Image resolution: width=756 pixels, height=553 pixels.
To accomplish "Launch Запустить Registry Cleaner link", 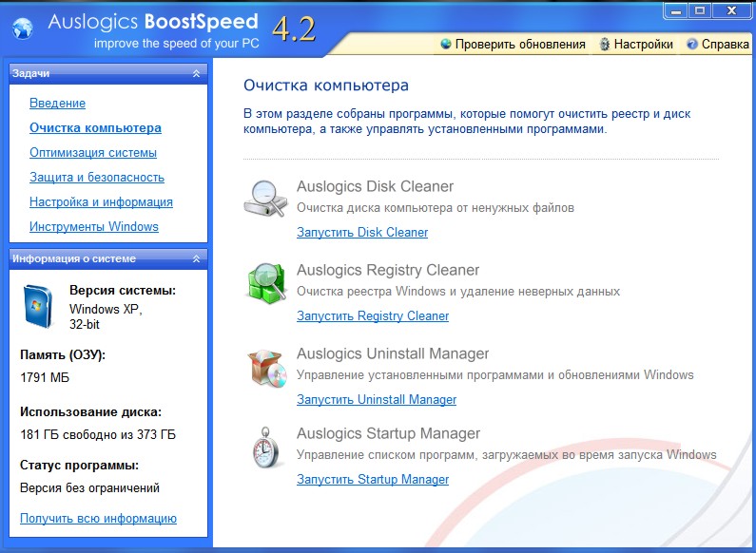I will (x=373, y=316).
